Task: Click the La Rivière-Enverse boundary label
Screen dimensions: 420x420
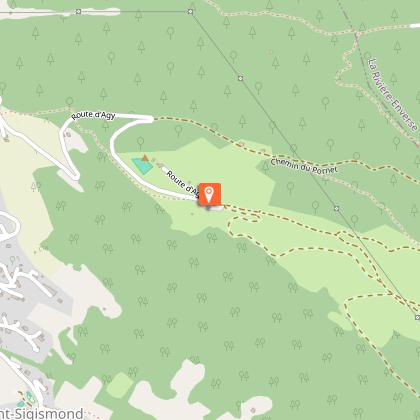Action: 393,95
